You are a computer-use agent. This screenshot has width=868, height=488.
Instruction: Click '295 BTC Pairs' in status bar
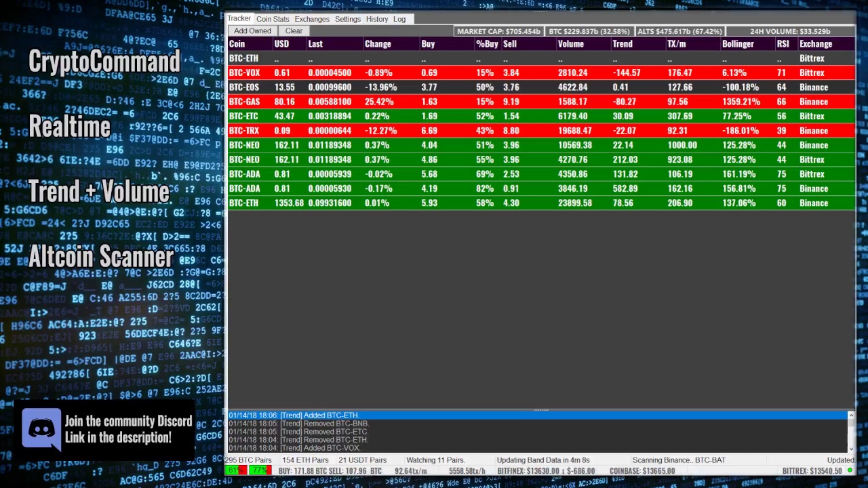point(249,460)
